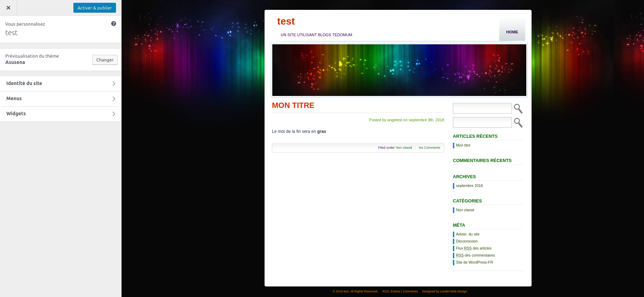Click the rainbow header banner image

(399, 70)
